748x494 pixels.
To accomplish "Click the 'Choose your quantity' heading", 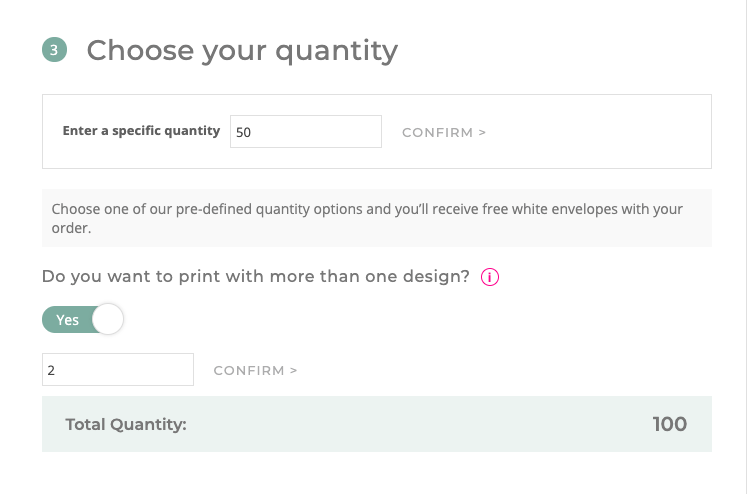I will pyautogui.click(x=242, y=51).
